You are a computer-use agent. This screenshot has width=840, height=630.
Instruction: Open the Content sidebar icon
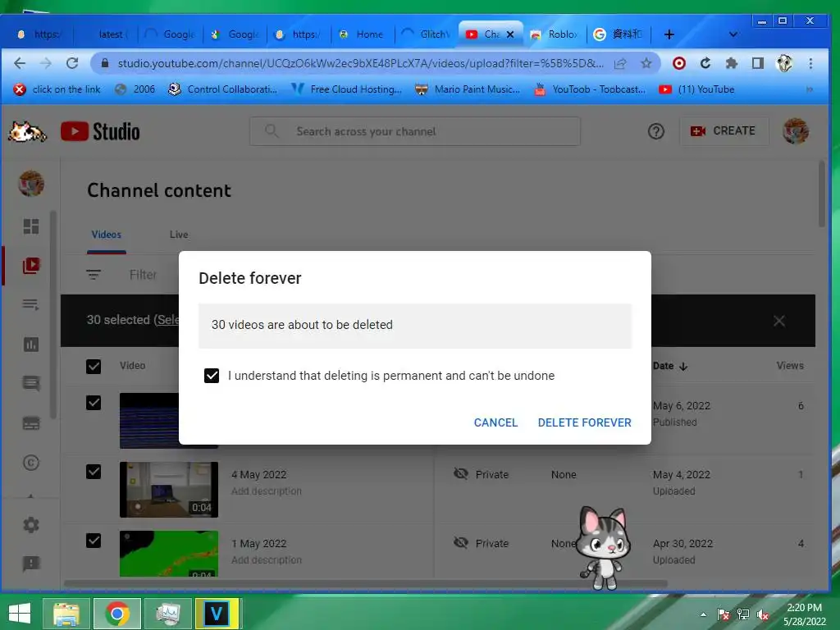coord(31,265)
